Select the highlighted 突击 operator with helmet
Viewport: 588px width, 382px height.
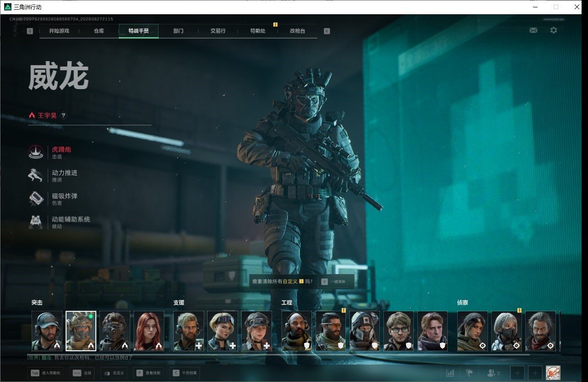[x=81, y=331]
